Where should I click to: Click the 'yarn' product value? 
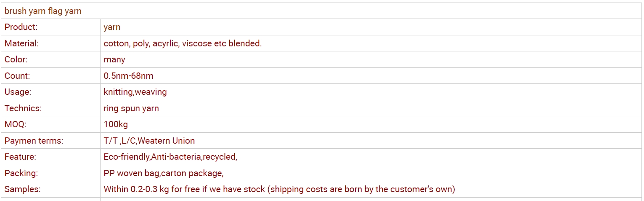tap(112, 27)
